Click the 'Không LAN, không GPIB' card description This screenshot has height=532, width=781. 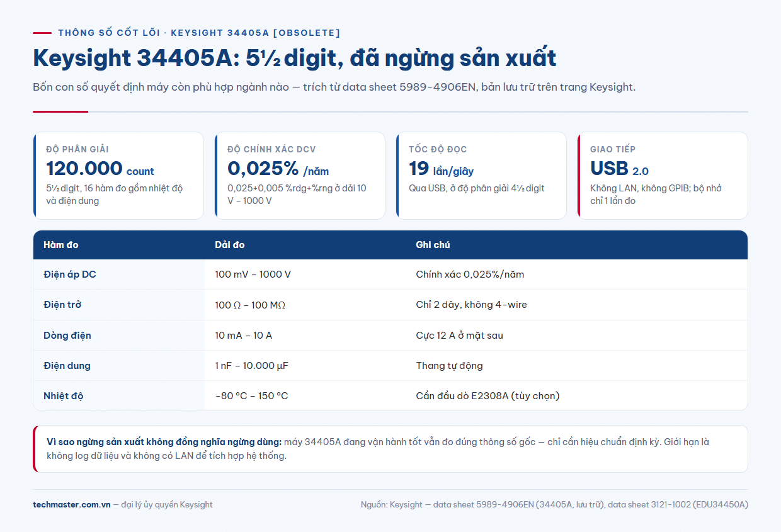pos(656,195)
